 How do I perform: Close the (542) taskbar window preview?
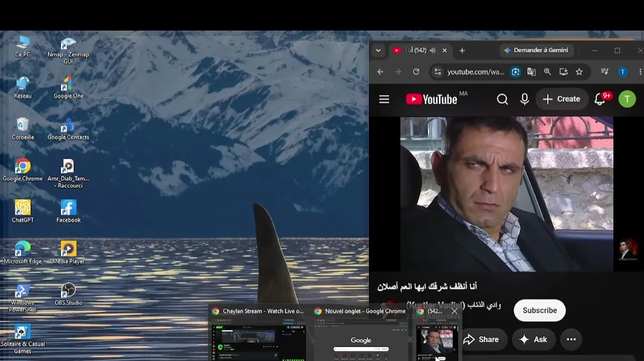point(454,311)
